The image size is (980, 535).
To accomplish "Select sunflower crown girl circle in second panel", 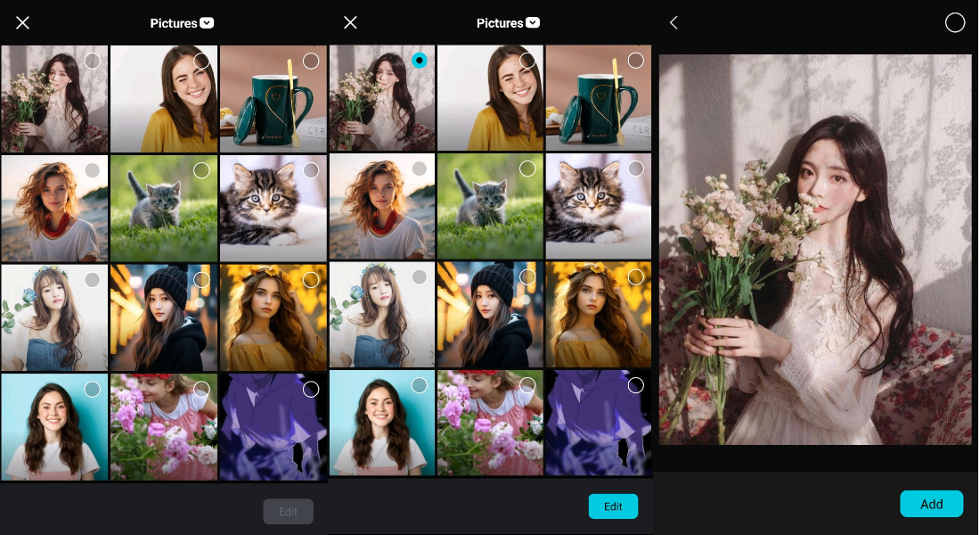I will pyautogui.click(x=635, y=277).
